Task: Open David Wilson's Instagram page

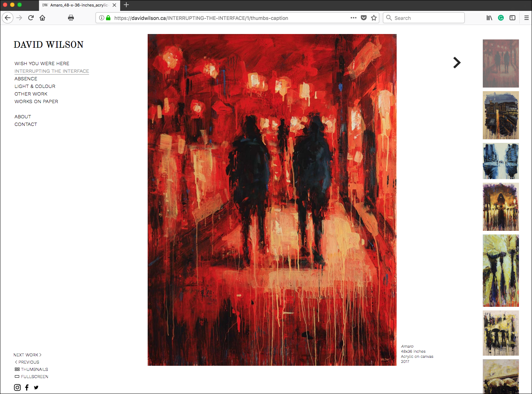Action: click(17, 387)
